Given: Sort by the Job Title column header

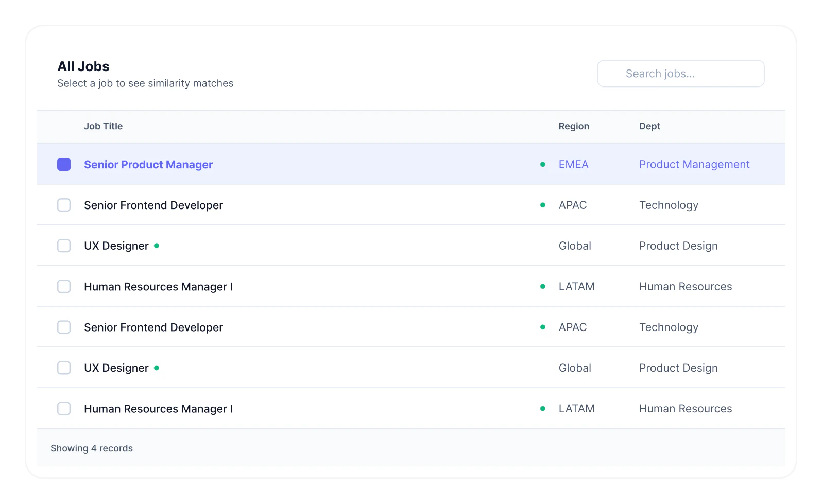Looking at the screenshot, I should tap(104, 126).
